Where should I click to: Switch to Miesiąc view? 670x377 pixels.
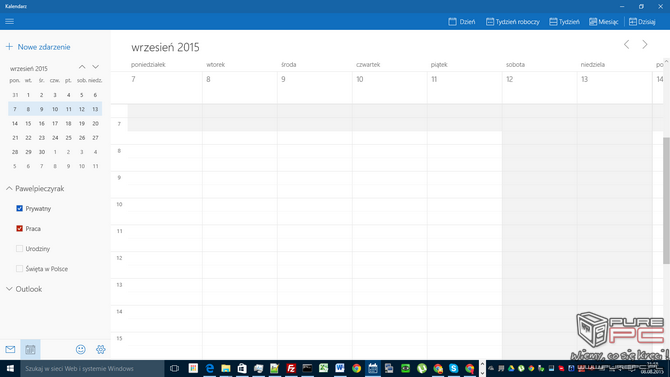(x=603, y=21)
